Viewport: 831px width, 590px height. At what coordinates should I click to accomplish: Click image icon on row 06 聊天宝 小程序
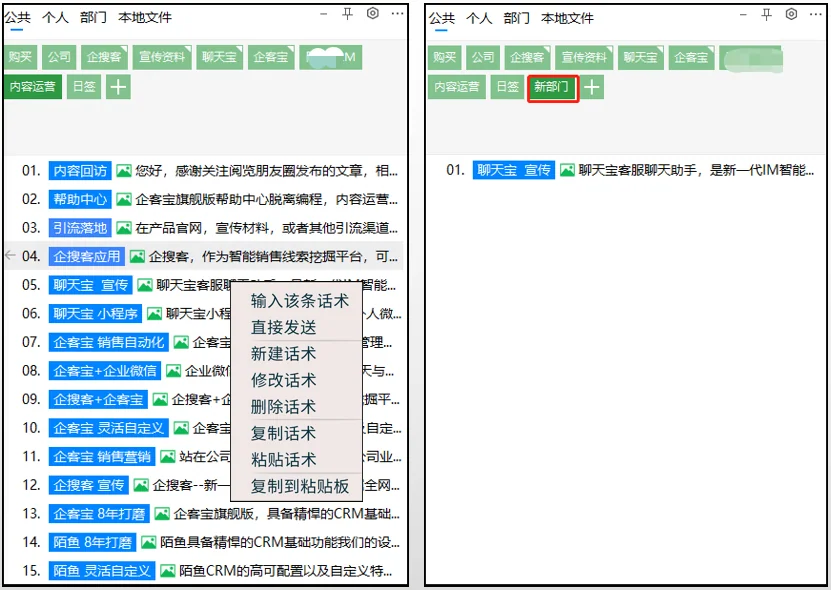point(154,314)
